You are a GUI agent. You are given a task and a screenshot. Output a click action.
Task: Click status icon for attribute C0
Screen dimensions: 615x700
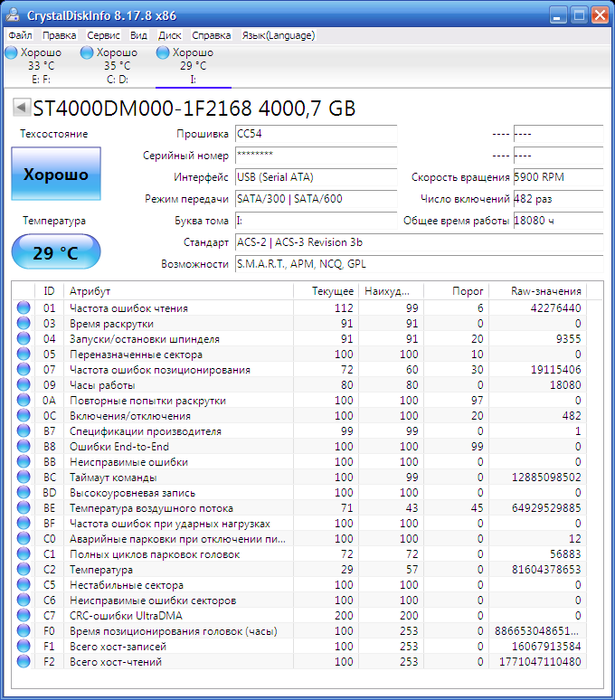pyautogui.click(x=24, y=538)
